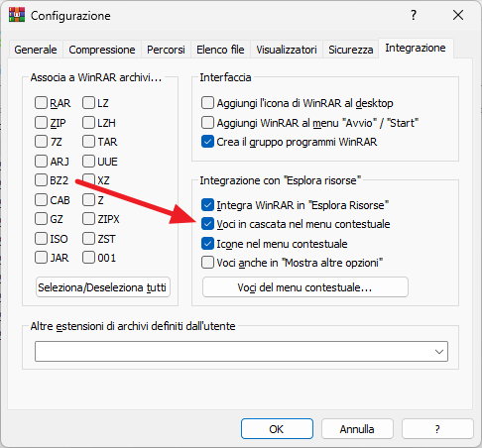
Task: Check the LZ checkbox
Action: tap(88, 103)
